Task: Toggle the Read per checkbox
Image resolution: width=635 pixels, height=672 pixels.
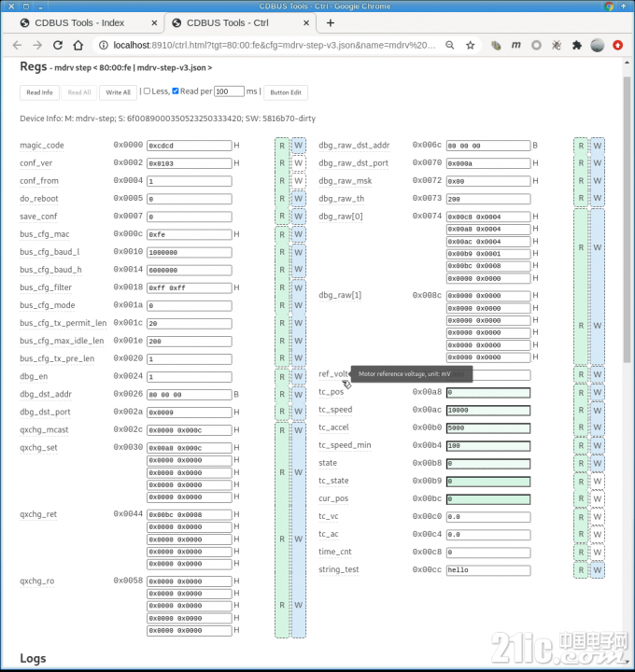Action: [x=176, y=91]
